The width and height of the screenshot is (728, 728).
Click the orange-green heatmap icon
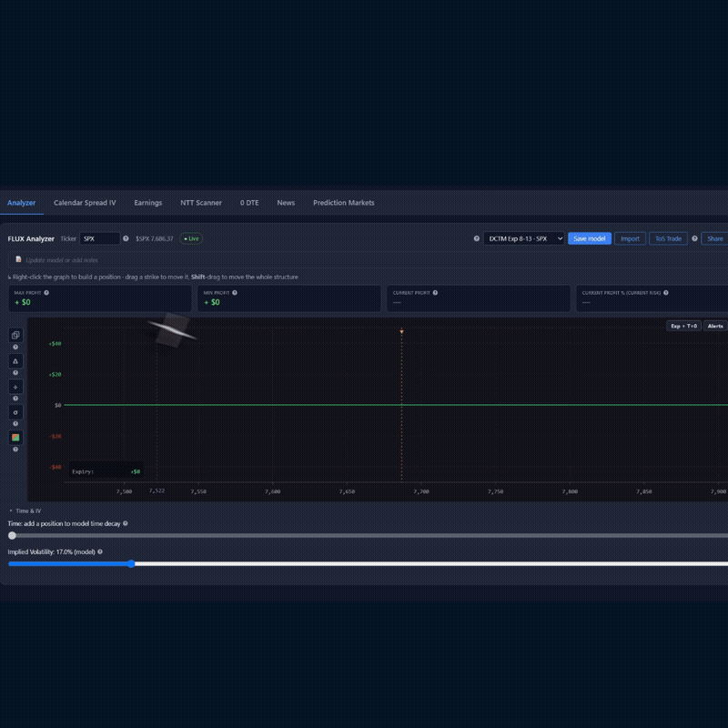15,438
